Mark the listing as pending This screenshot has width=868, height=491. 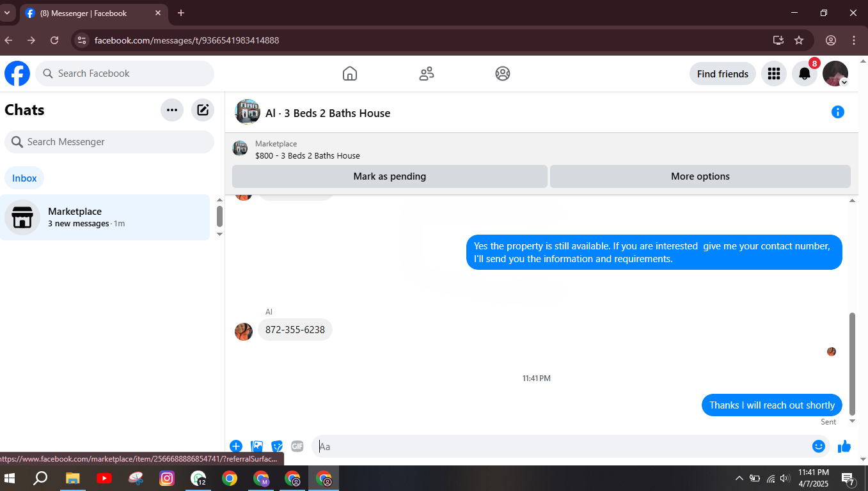390,176
